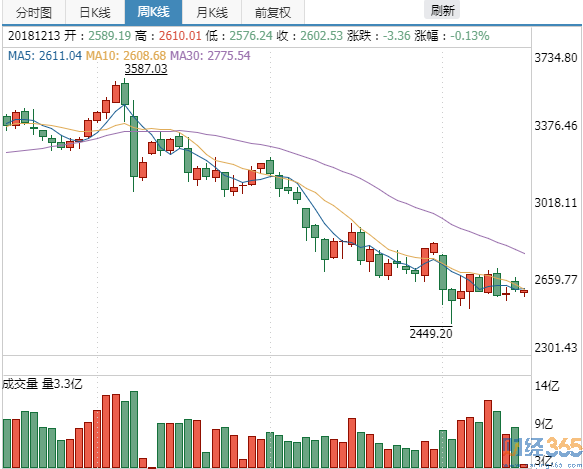The width and height of the screenshot is (583, 469).
Task: Click the MA10: 2608.68 label
Action: click(126, 56)
